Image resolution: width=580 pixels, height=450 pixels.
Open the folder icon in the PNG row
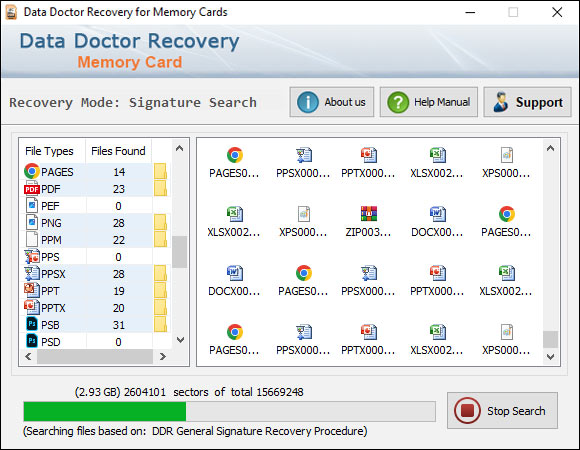[x=160, y=223]
